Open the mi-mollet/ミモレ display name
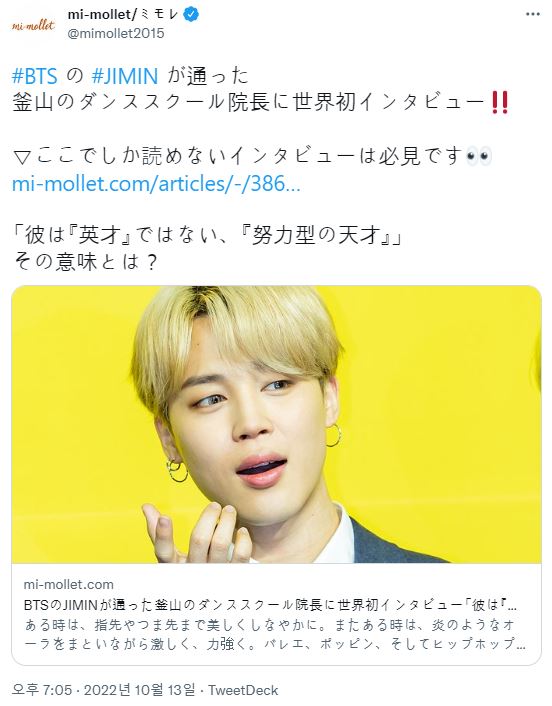The image size is (552, 706). [x=123, y=14]
